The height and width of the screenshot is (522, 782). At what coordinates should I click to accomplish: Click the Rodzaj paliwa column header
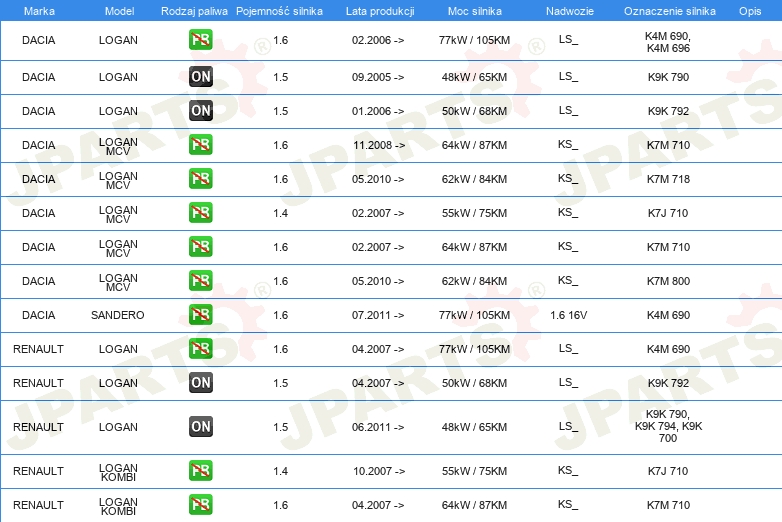tap(194, 11)
